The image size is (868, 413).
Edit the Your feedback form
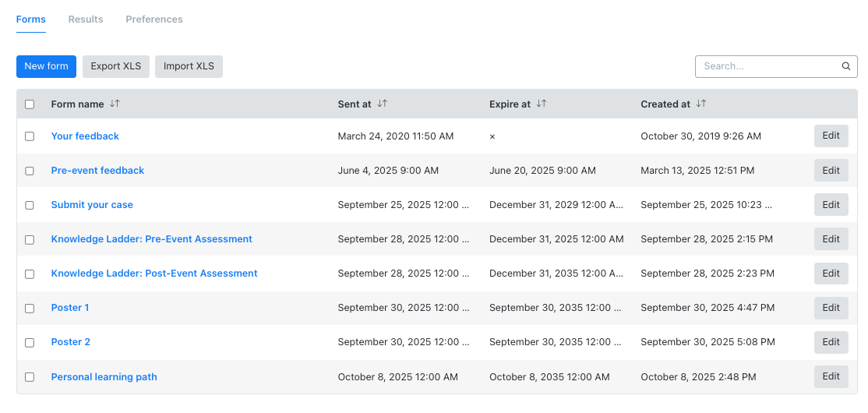coord(831,136)
